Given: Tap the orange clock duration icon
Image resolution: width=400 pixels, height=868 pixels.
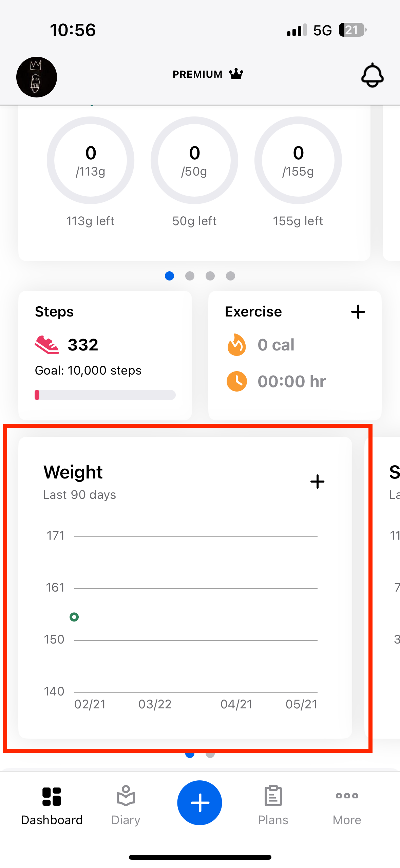Looking at the screenshot, I should 236,381.
